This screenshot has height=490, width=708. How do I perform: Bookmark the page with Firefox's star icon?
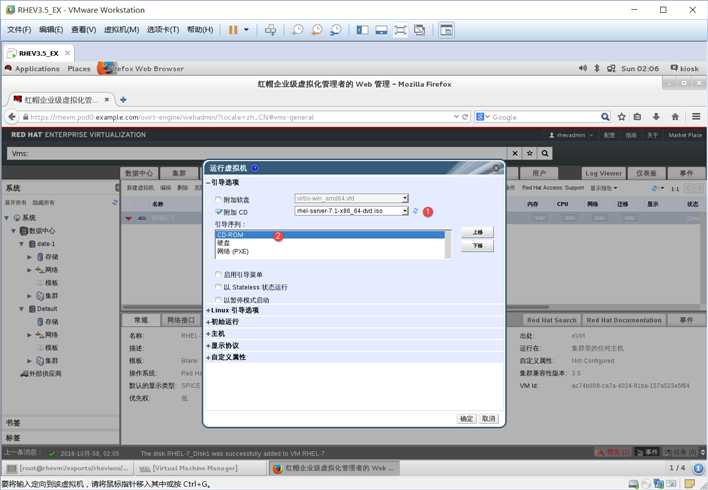click(x=622, y=117)
